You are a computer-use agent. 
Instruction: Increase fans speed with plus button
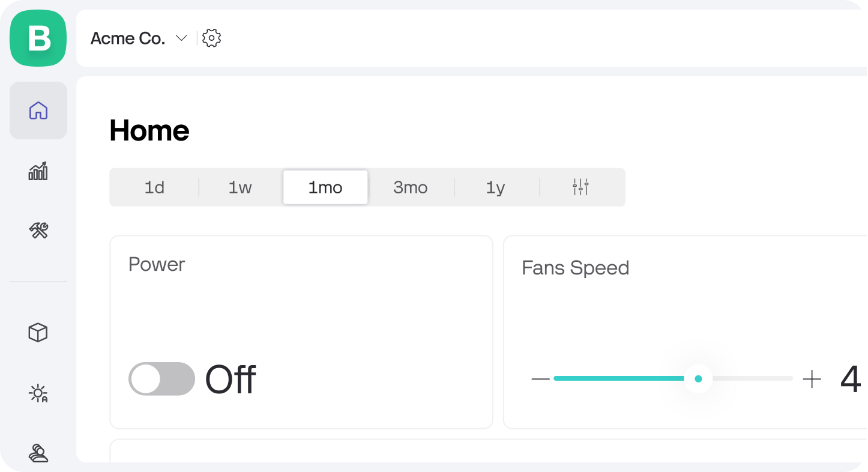coord(812,379)
